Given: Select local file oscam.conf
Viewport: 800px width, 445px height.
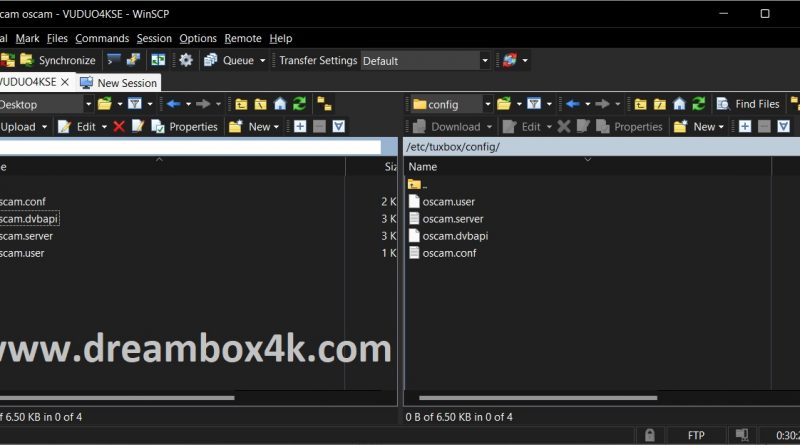Looking at the screenshot, I should [x=22, y=202].
